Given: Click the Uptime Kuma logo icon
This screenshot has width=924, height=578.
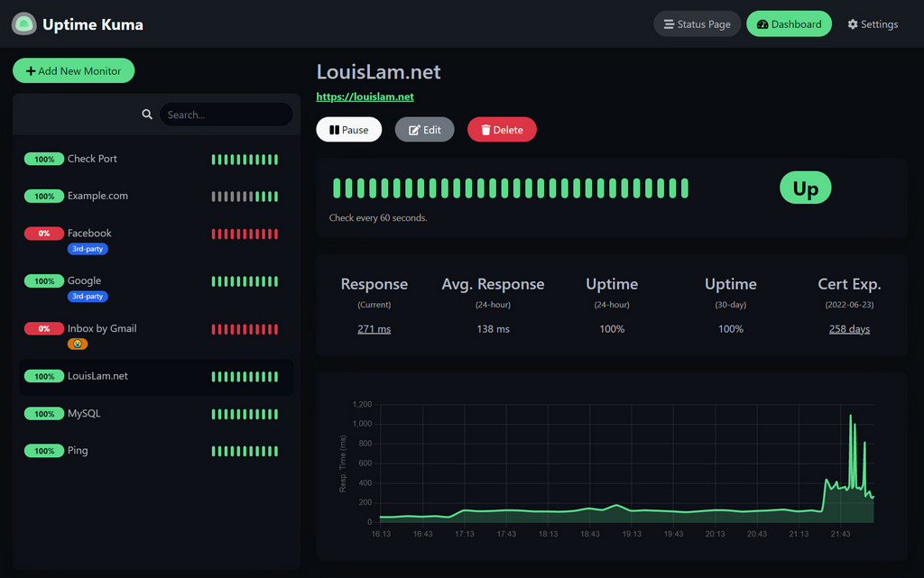Looking at the screenshot, I should [x=23, y=23].
